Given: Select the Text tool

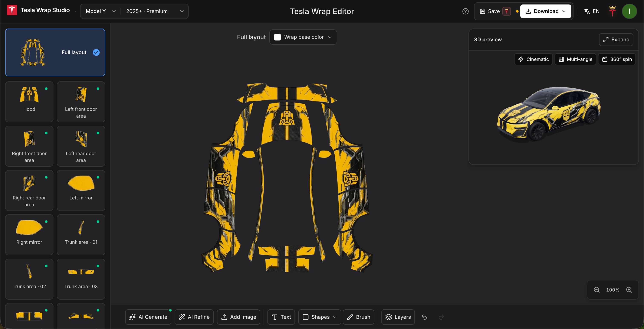Looking at the screenshot, I should 281,317.
